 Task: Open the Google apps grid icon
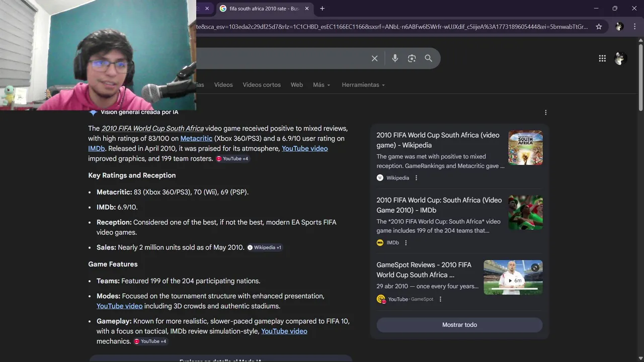[x=602, y=58]
